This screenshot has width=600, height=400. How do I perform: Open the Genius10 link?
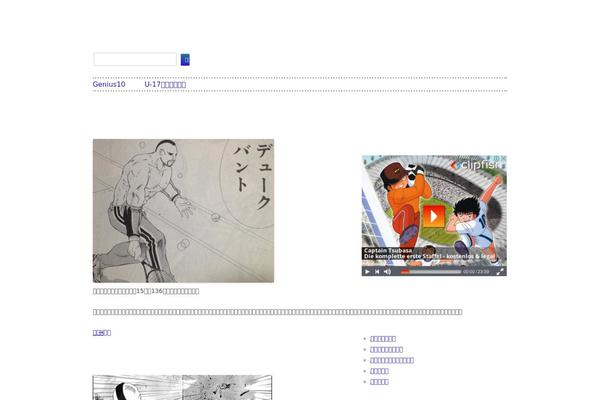109,84
